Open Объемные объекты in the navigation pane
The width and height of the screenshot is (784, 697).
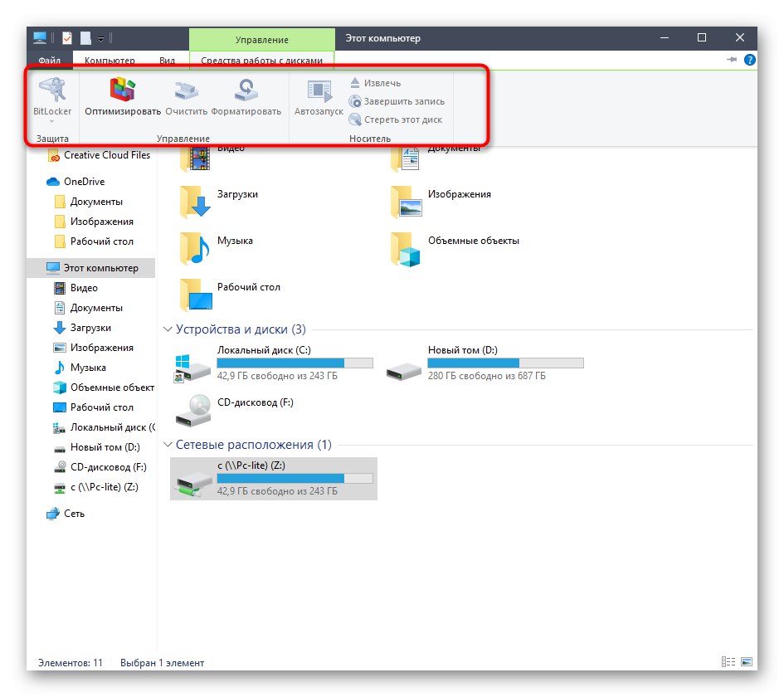(104, 387)
